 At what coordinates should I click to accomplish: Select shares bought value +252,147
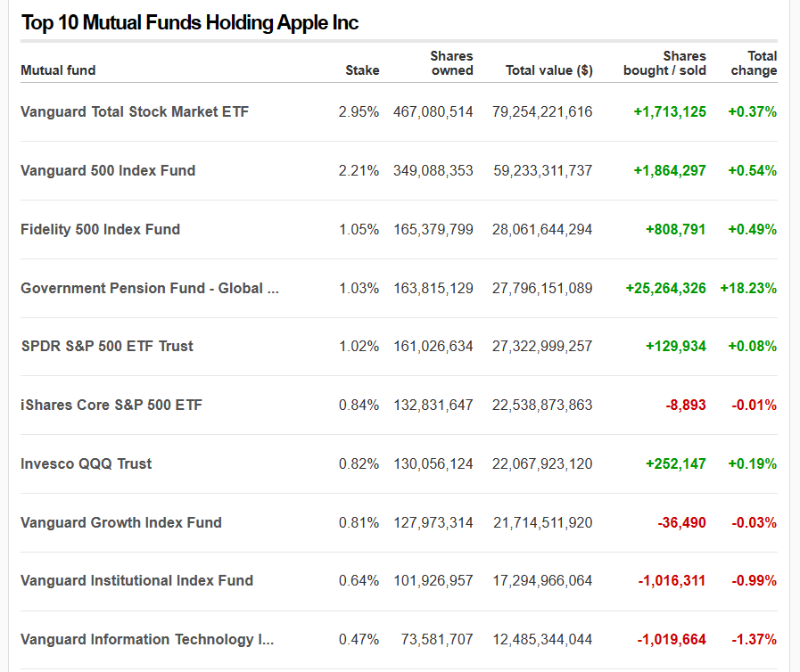676,464
